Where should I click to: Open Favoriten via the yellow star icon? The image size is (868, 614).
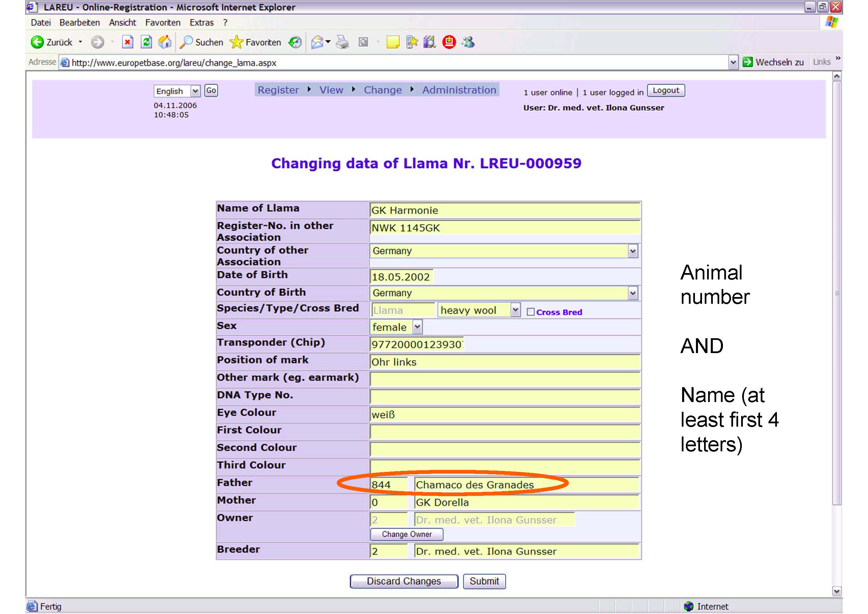click(x=236, y=42)
